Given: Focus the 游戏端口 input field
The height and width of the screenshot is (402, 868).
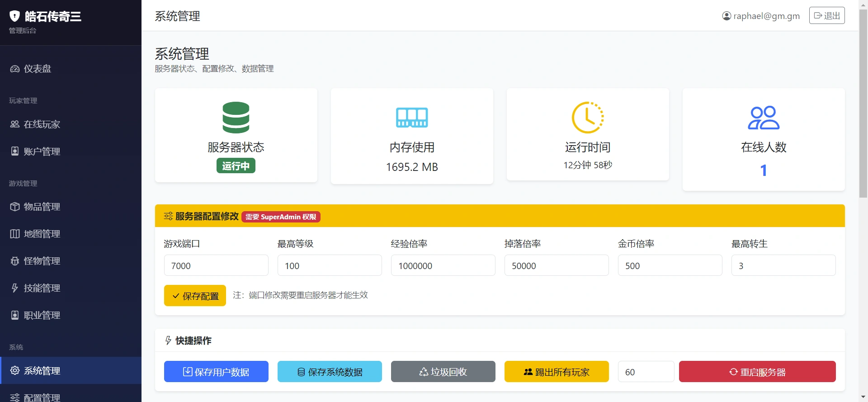Looking at the screenshot, I should coord(216,265).
